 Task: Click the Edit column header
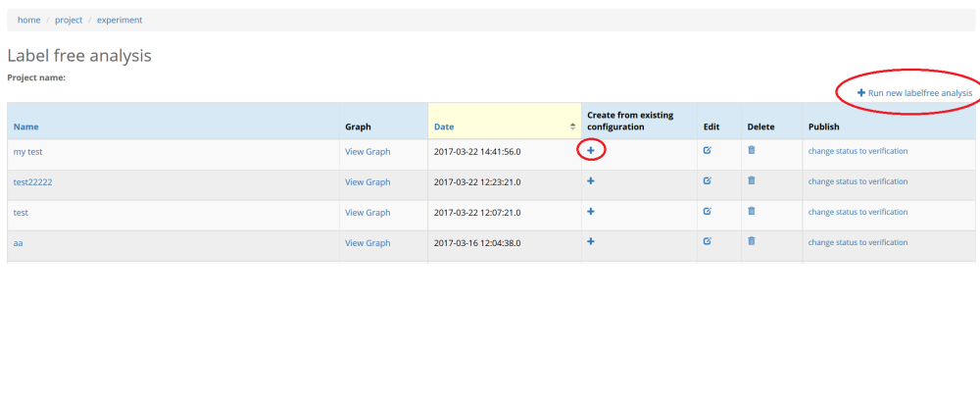click(x=711, y=127)
